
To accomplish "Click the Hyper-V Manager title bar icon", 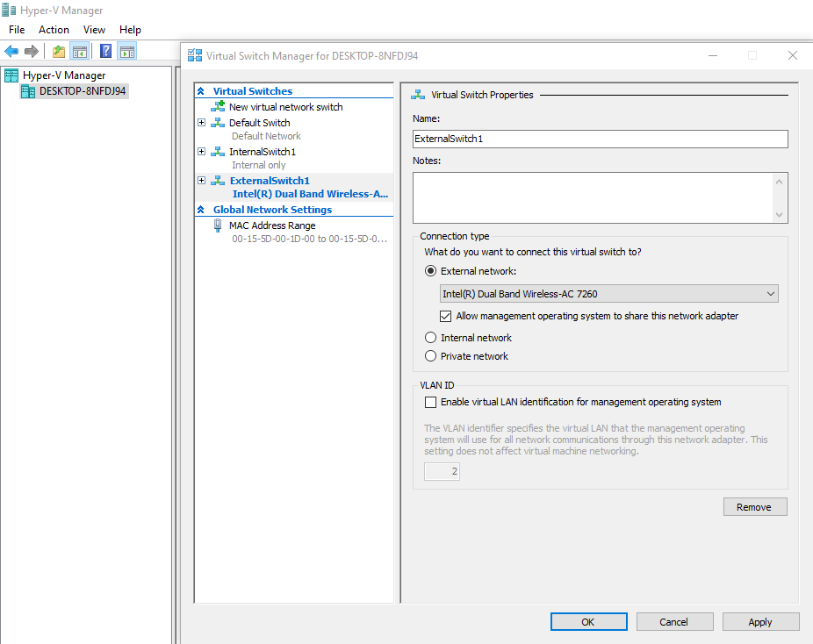I will pos(9,10).
